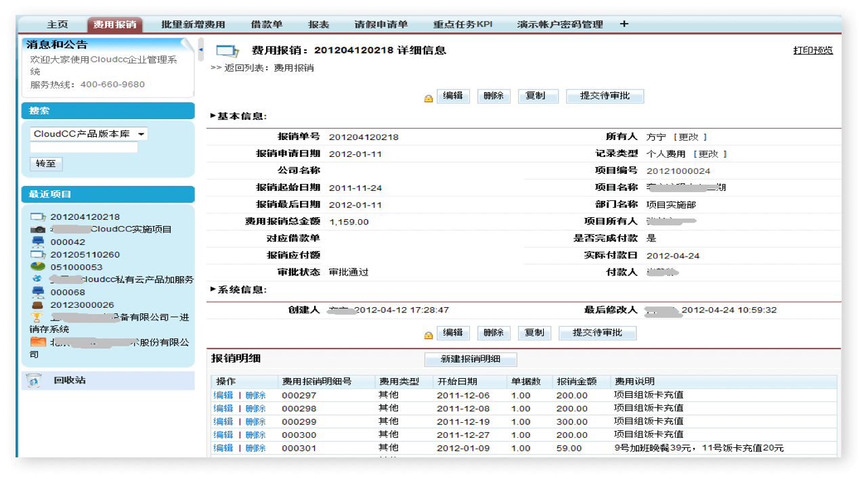The image size is (868, 479).
Task: Click the bottom 删除 button
Action: pyautogui.click(x=494, y=333)
